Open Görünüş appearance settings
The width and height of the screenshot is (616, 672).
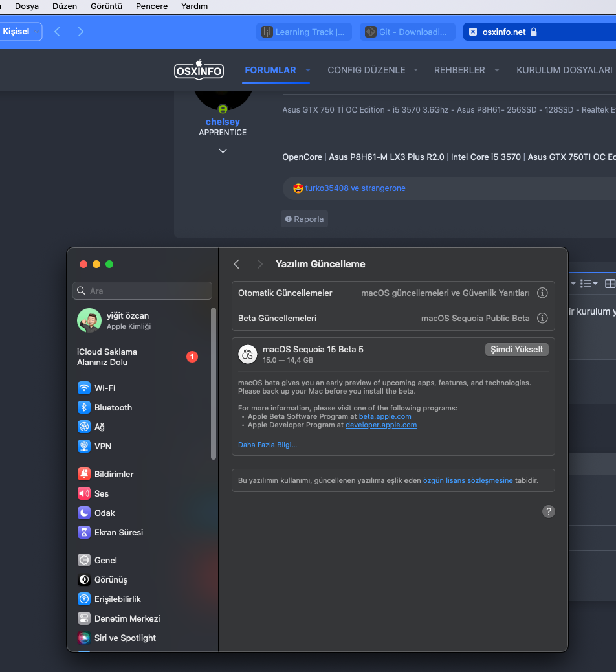103,579
